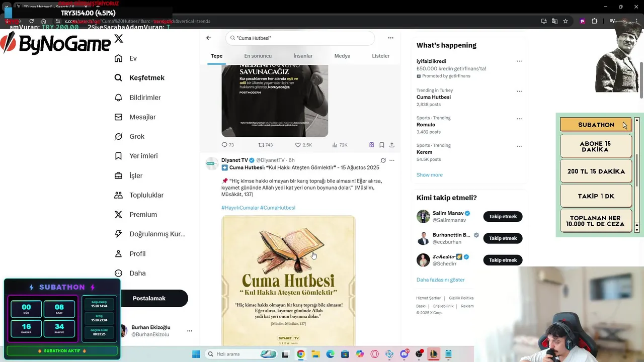Click the "Cuma Hutbesi" search field
The image size is (644, 362).
pos(300,38)
